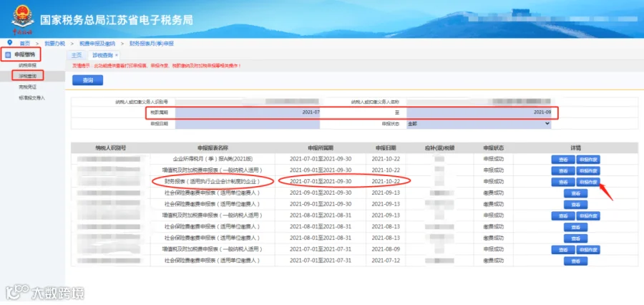
Task: Click 查看 for 社会保险费 2021-07-01至2021-07-31 row
Action: tap(575, 261)
